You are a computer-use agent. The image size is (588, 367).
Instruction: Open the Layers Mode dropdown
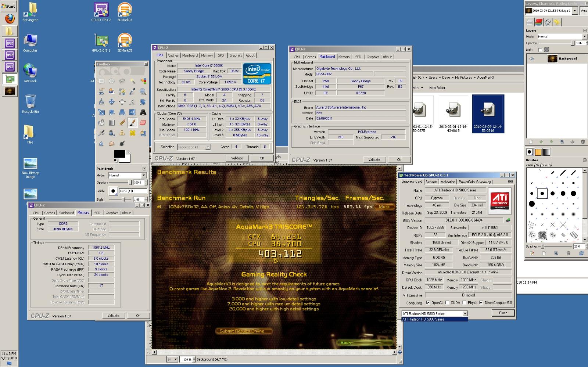[562, 36]
